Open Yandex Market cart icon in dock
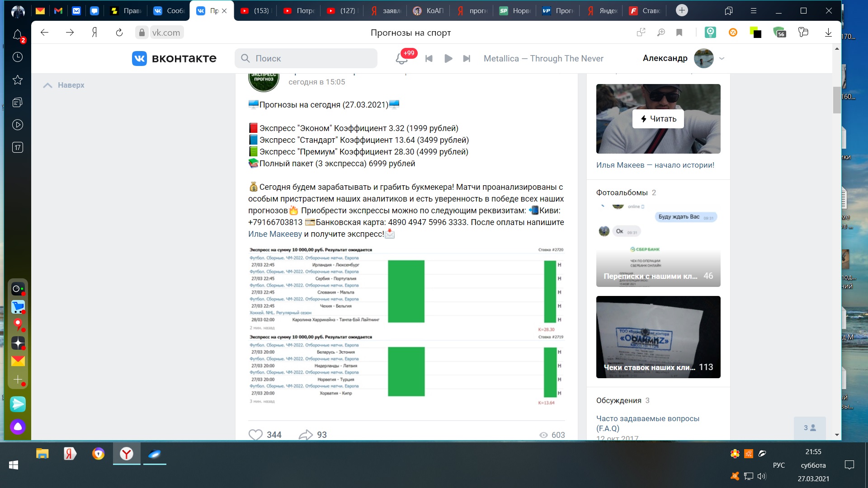 (x=18, y=307)
